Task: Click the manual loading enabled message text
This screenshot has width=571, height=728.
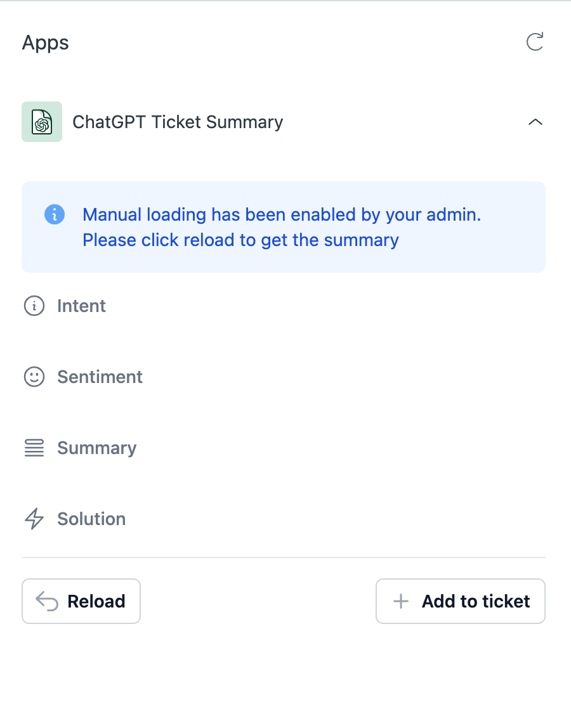Action: [282, 215]
